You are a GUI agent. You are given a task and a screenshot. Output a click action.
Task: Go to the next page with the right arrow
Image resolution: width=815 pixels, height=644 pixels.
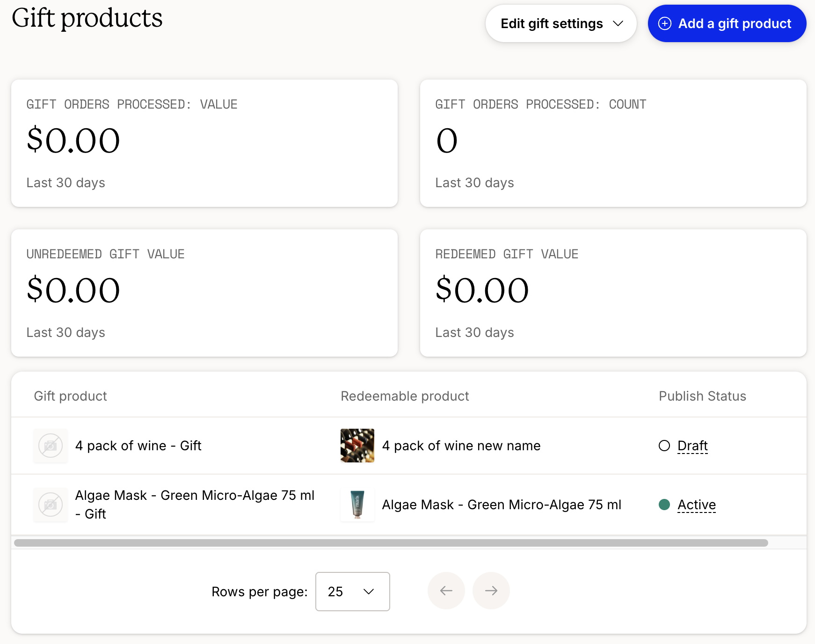tap(491, 591)
